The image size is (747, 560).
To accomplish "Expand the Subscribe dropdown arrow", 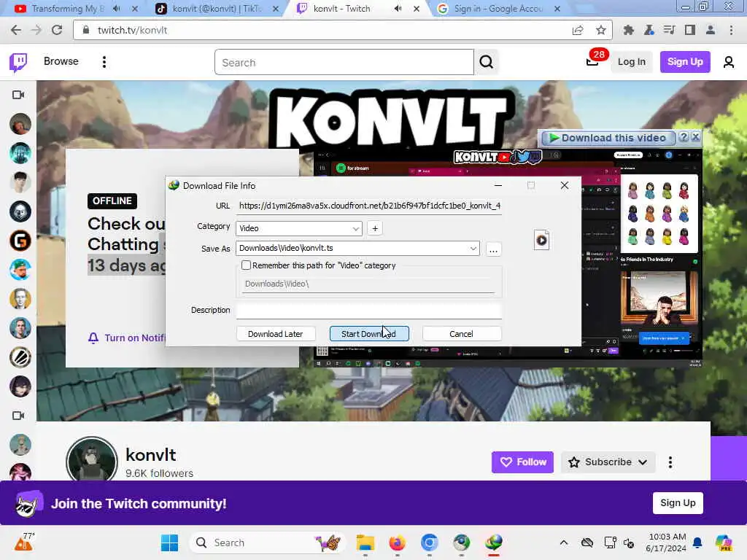I will (643, 462).
